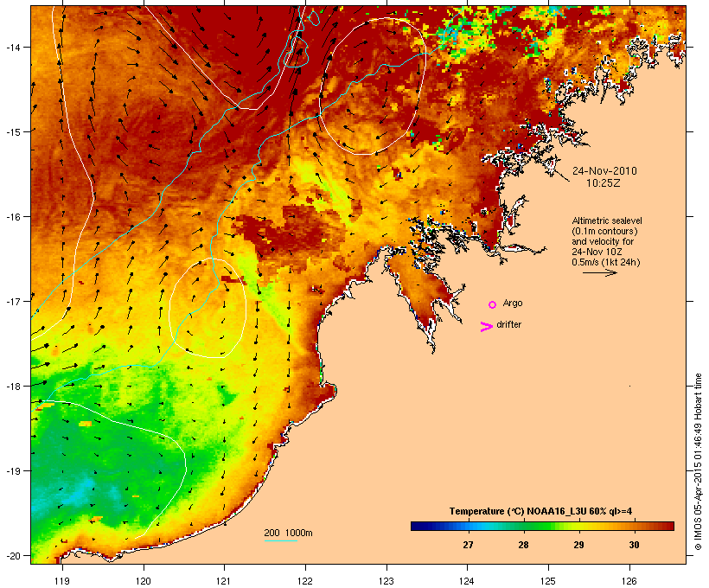Click the latitude label -18
The image size is (709, 588).
[12, 386]
